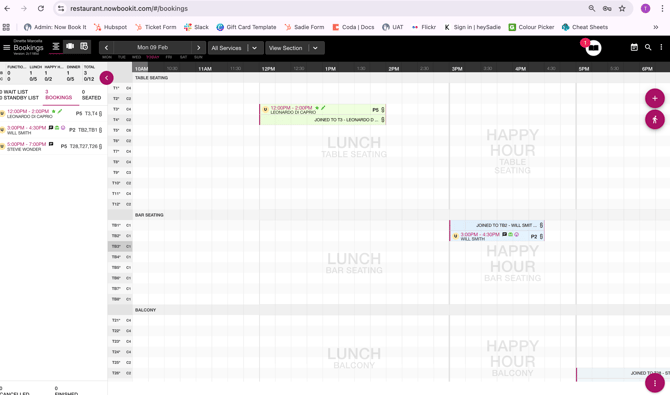
Task: Click the dollar icon on Will Smith's list row
Action: (x=100, y=130)
